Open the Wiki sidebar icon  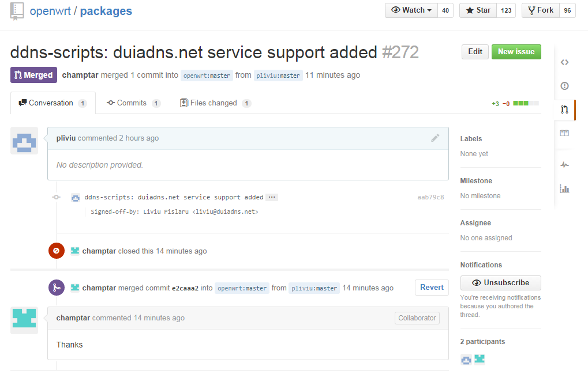point(564,133)
